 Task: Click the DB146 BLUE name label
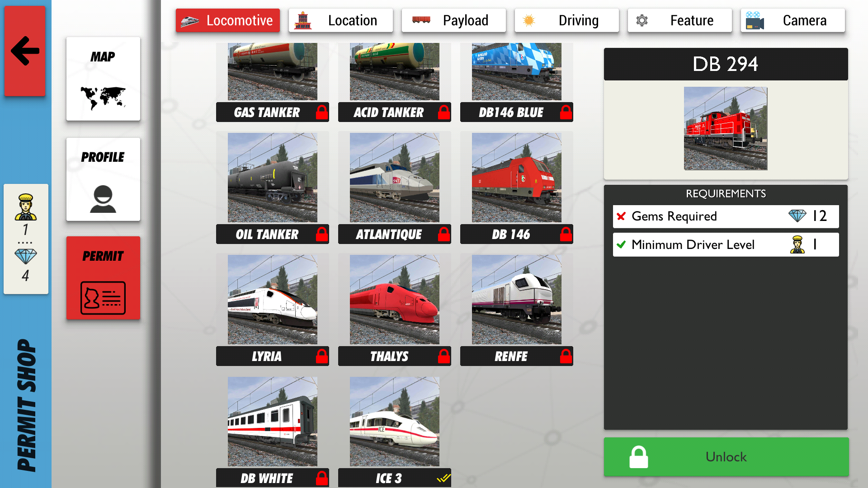511,113
